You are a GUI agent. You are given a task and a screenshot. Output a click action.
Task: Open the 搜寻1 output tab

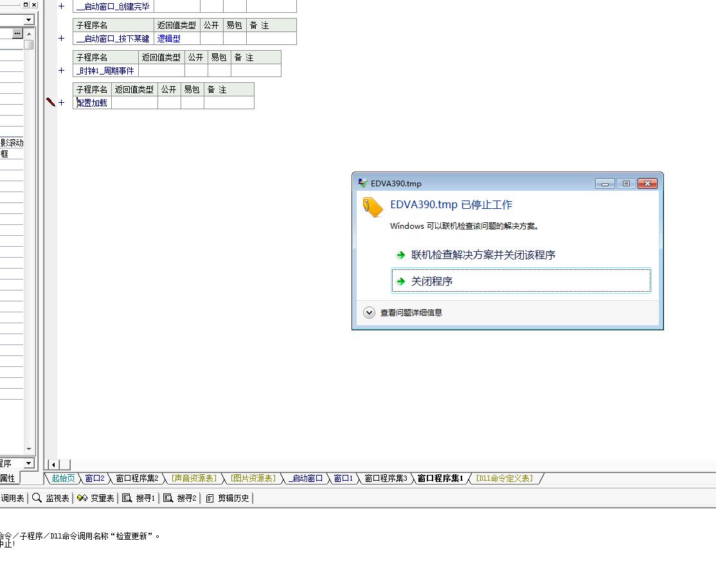pos(138,498)
